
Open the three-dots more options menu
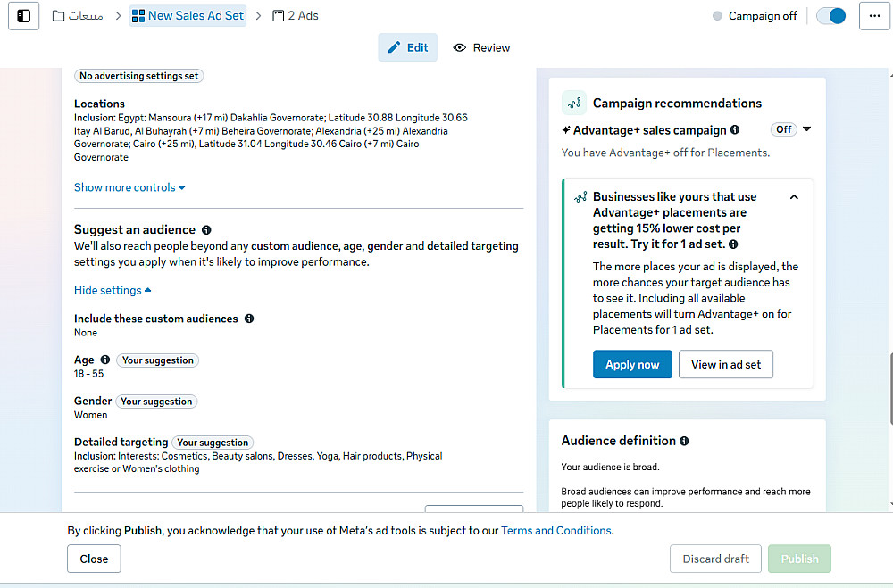pos(874,16)
